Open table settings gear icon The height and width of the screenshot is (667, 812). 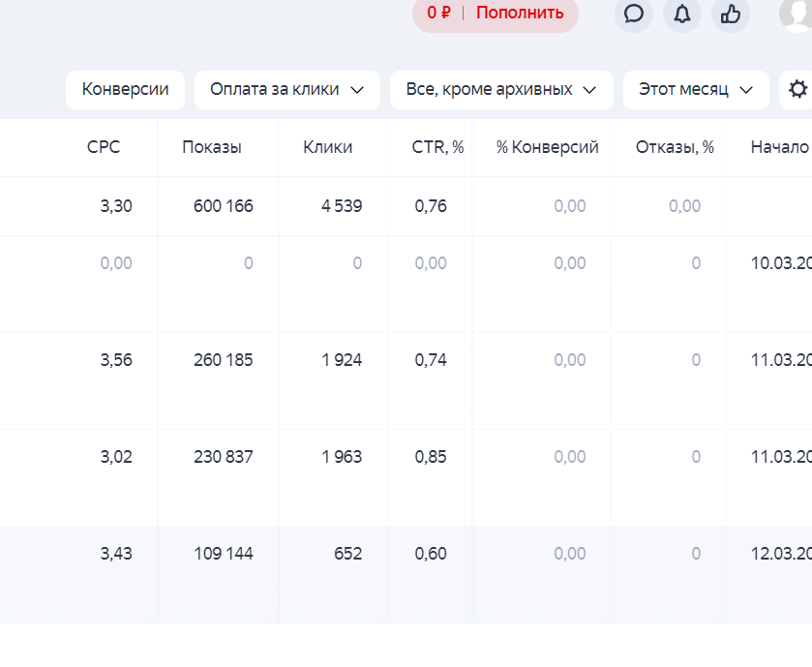coord(797,89)
